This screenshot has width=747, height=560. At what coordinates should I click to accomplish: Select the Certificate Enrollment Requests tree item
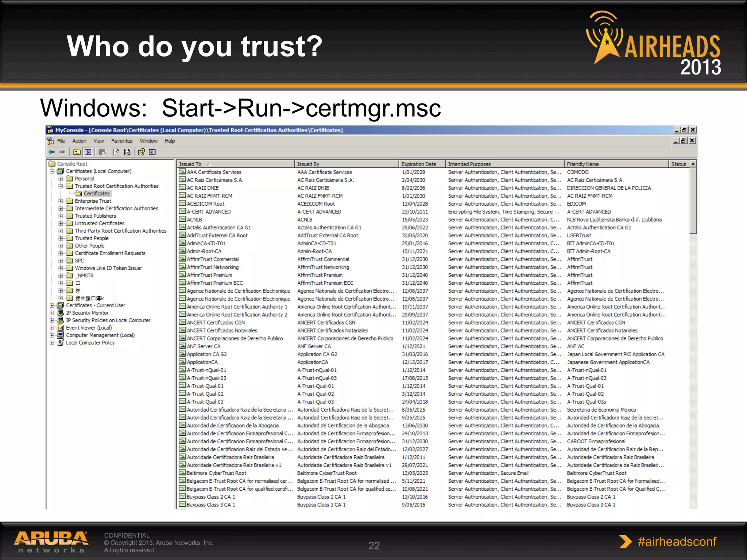[x=110, y=253]
